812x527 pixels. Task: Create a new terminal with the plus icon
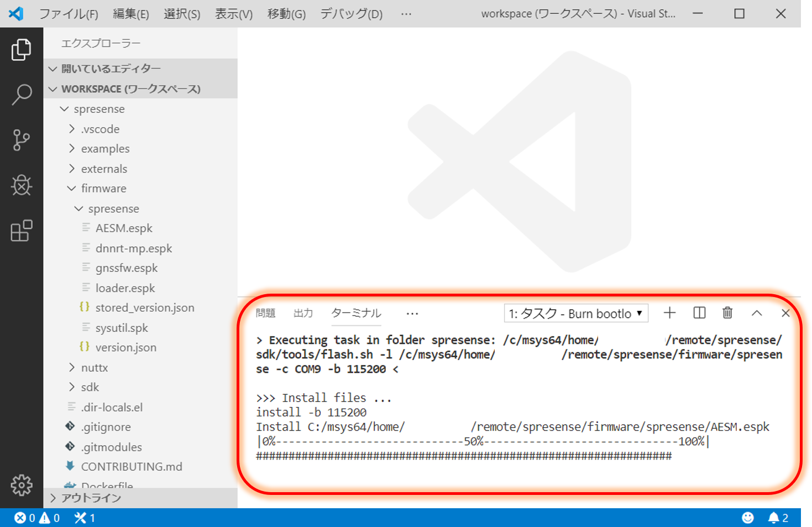coord(669,313)
